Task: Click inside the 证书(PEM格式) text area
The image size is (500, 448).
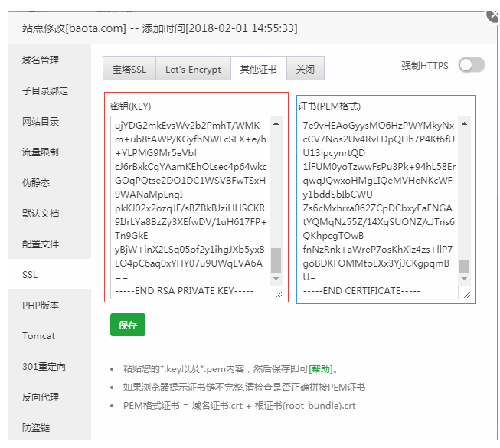Action: [378, 199]
